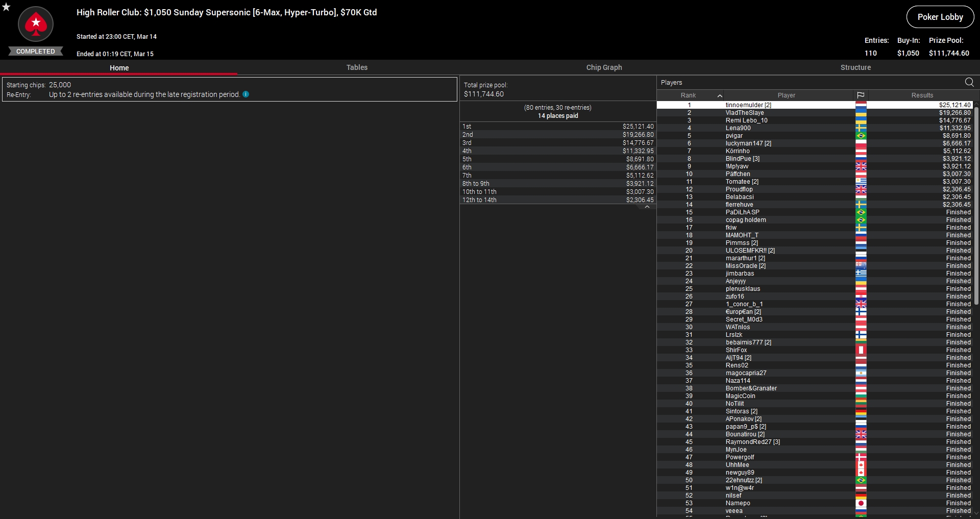Select player Päffchen
The height and width of the screenshot is (519, 980).
point(815,174)
